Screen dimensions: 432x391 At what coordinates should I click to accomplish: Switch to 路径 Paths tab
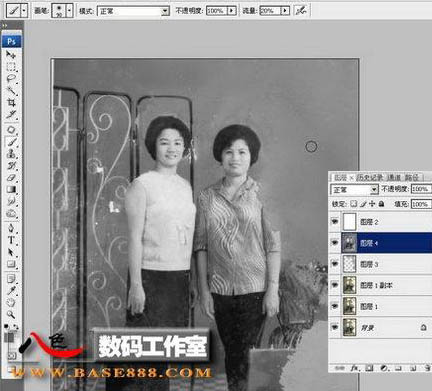point(412,177)
